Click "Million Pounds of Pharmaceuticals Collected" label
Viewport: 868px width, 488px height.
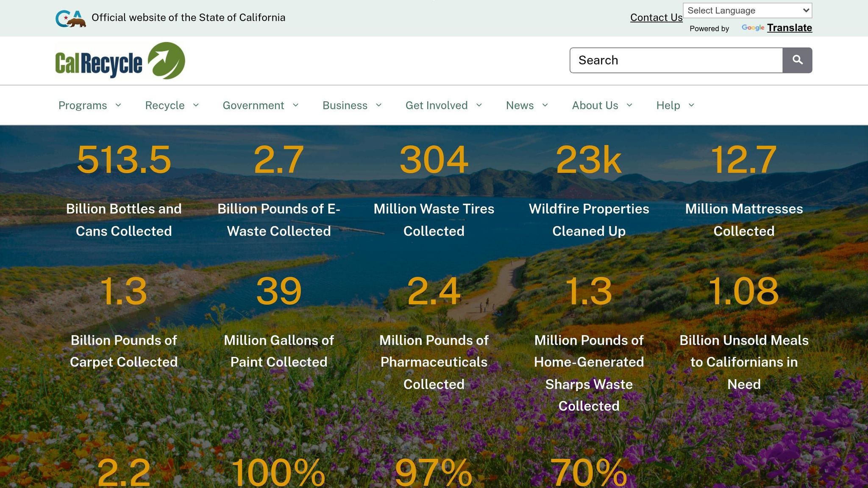pyautogui.click(x=434, y=362)
